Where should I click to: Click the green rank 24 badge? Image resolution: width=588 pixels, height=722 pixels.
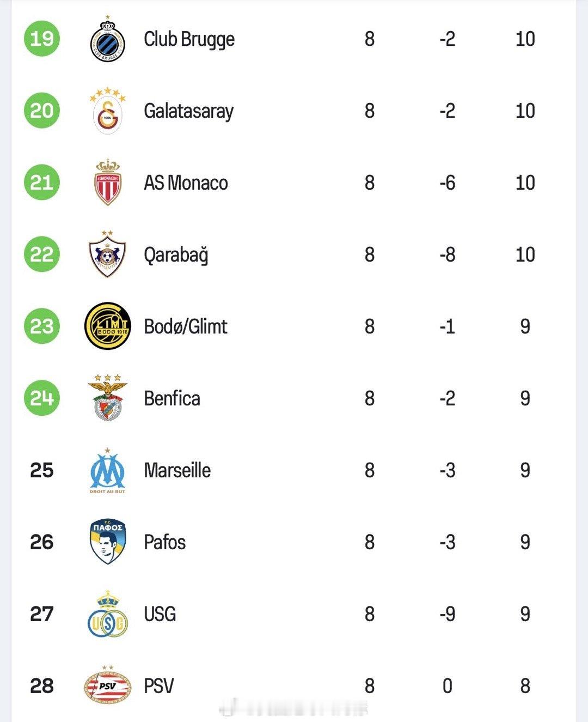point(42,398)
